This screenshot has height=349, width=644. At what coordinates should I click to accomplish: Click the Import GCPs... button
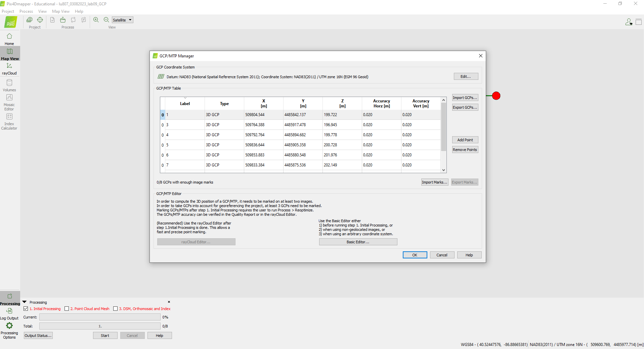465,98
